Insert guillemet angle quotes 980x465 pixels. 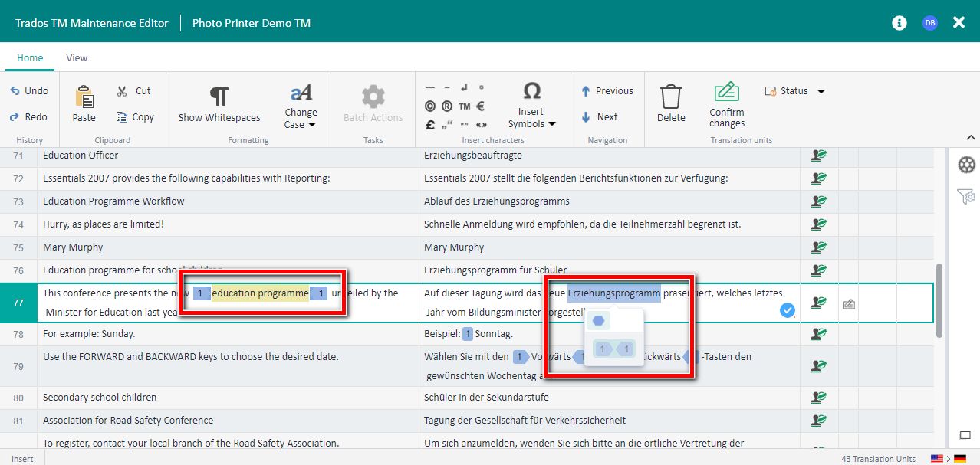coord(482,124)
